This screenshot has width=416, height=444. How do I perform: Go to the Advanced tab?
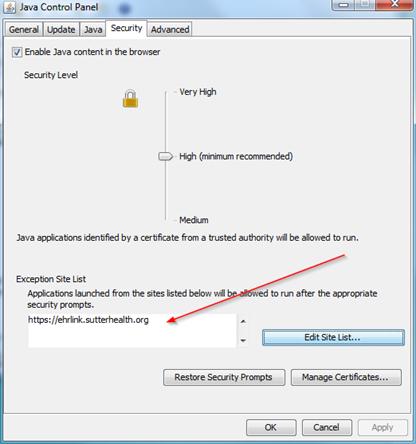click(x=170, y=30)
